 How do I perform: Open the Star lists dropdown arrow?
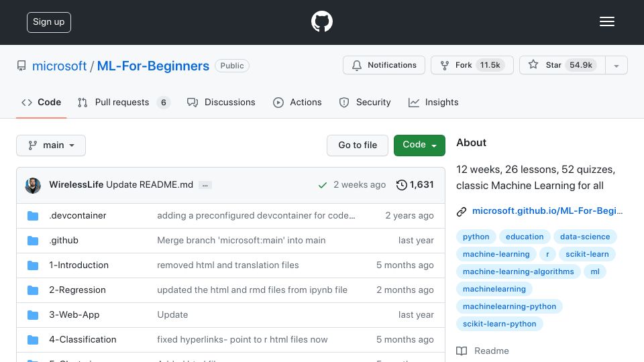pyautogui.click(x=616, y=65)
